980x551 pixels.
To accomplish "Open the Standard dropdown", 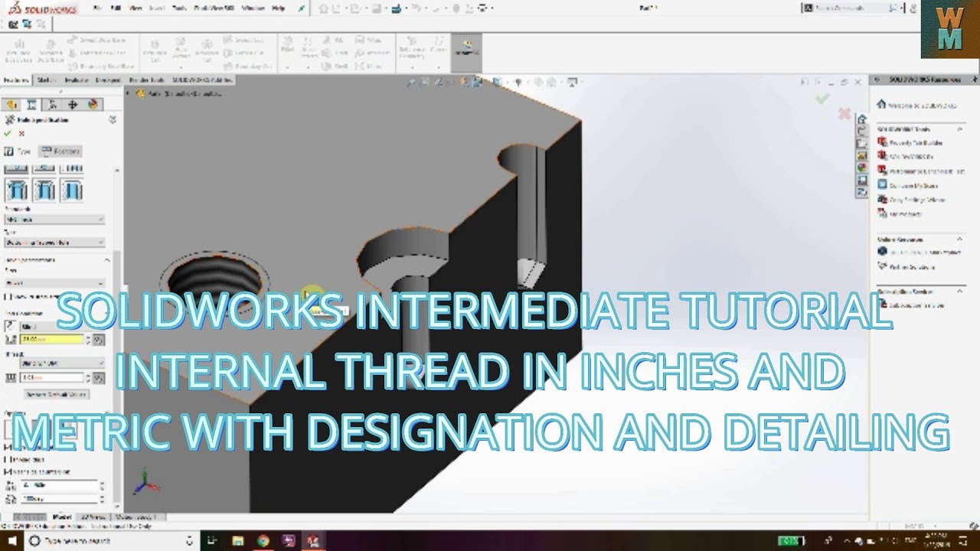I will (x=54, y=219).
